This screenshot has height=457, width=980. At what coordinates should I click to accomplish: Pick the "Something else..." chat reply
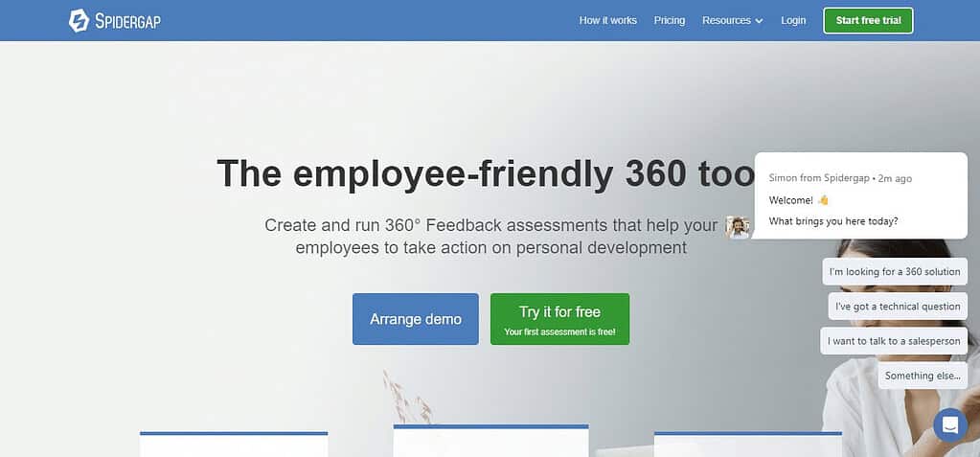[x=923, y=376]
